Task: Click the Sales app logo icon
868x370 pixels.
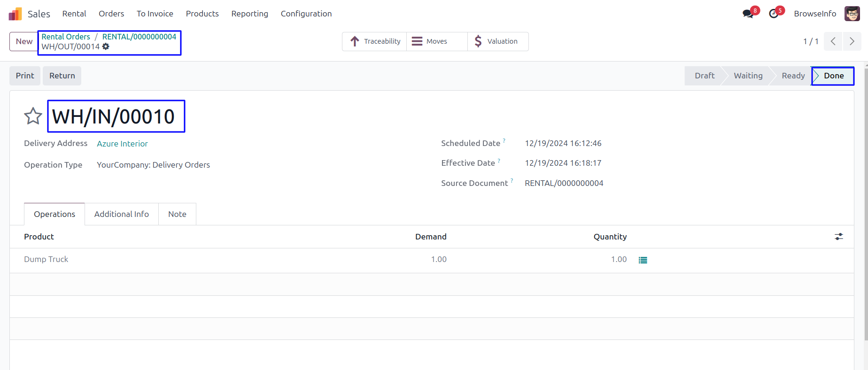Action: click(x=15, y=14)
